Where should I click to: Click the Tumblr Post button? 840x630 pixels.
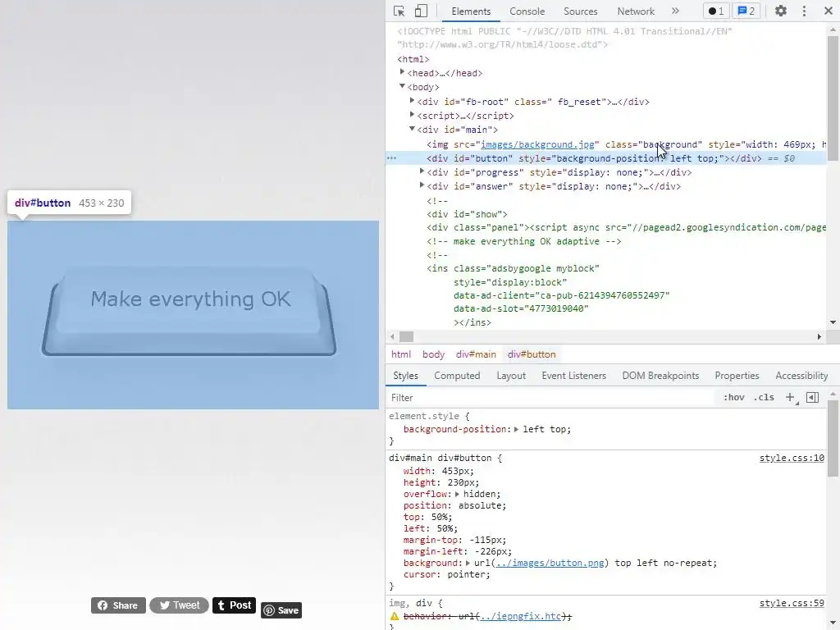234,605
